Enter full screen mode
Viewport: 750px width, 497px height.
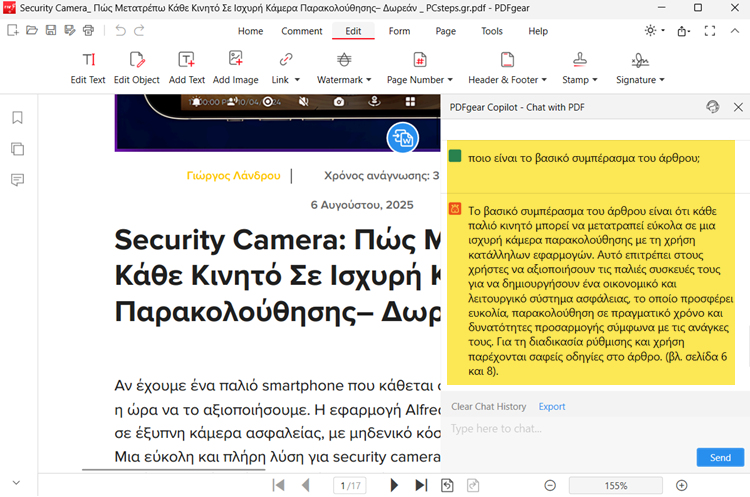coord(710,31)
